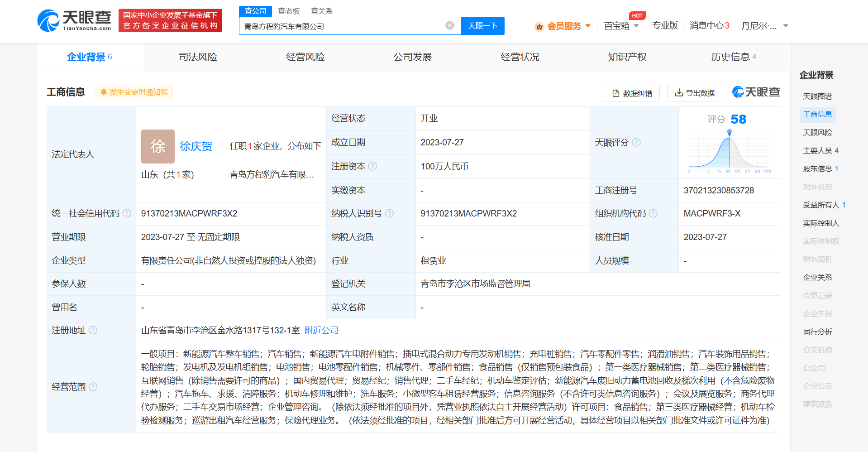Click the help icon beside 天眼评分
The image size is (868, 452).
coord(636,142)
